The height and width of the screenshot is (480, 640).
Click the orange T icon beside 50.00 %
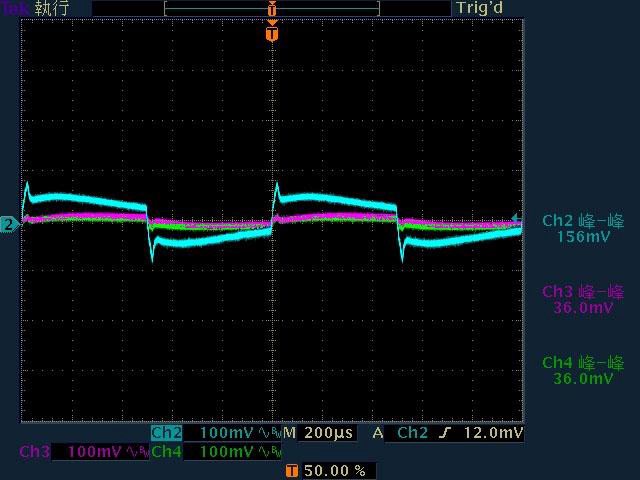coord(291,470)
